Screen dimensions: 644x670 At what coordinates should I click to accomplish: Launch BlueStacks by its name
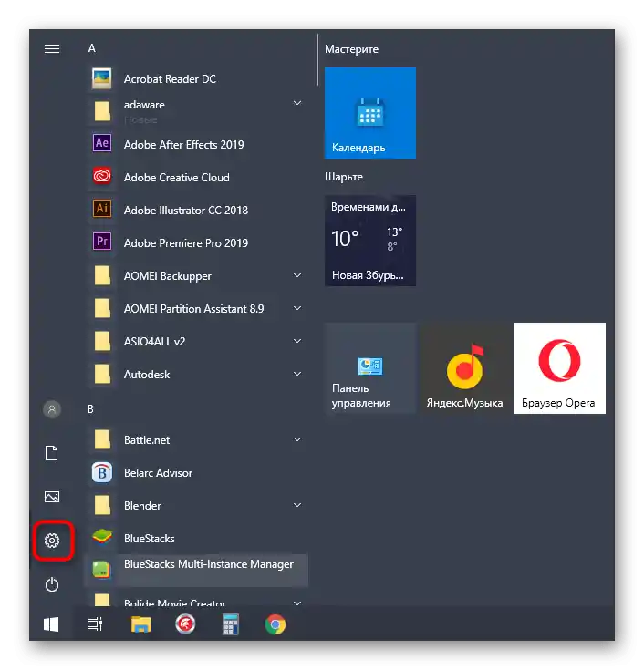tap(150, 539)
